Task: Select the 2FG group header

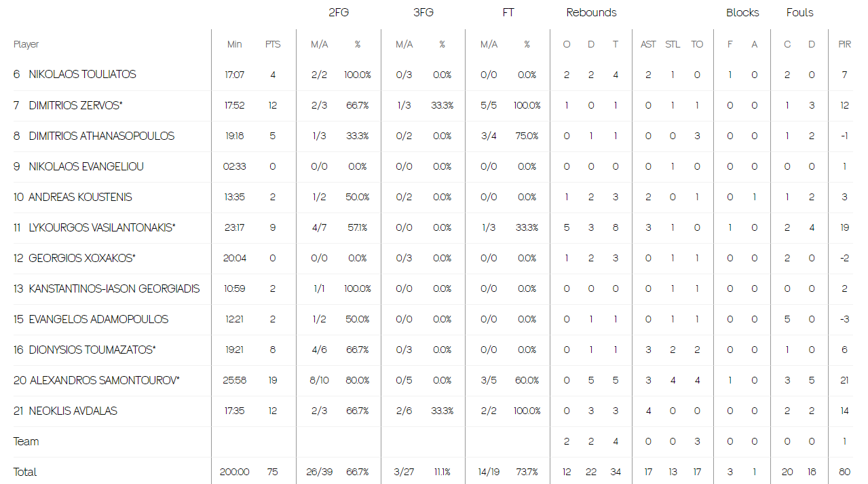Action: click(339, 12)
